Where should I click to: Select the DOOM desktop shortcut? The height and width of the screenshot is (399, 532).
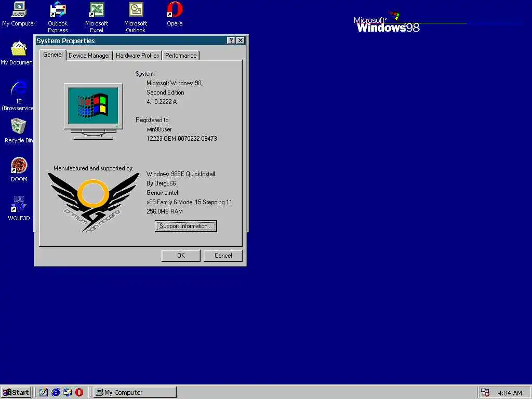19,169
